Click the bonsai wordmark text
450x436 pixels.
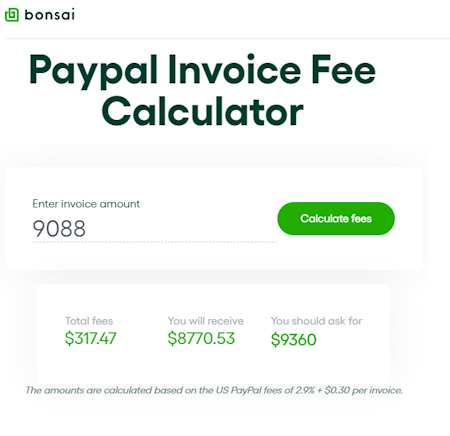(x=50, y=15)
